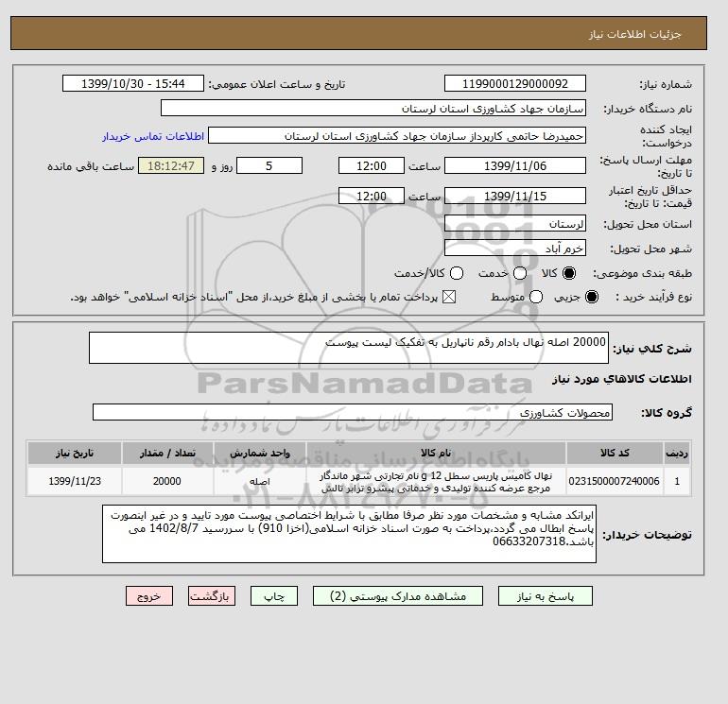Viewport: 728px width, 704px height.
Task: Click the general need description text box
Action: (x=349, y=348)
